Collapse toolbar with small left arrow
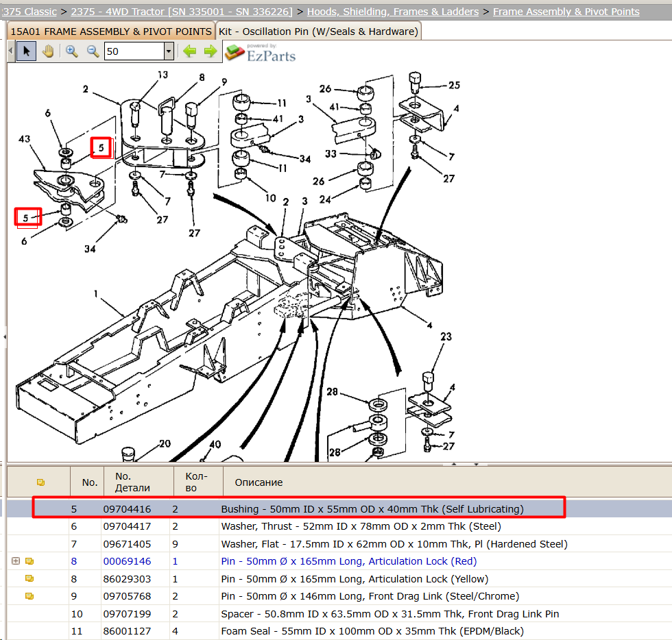This screenshot has height=640, width=672. click(11, 51)
